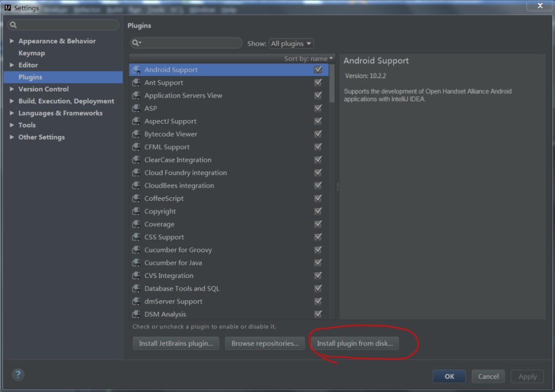Click the Cancel button

(x=488, y=377)
